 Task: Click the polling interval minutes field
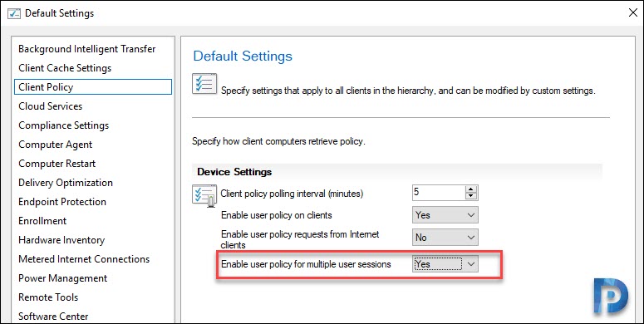pos(439,193)
